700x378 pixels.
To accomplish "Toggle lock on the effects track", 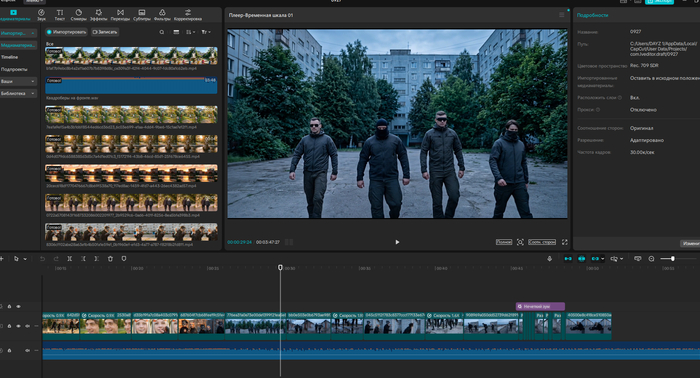I will [9, 307].
